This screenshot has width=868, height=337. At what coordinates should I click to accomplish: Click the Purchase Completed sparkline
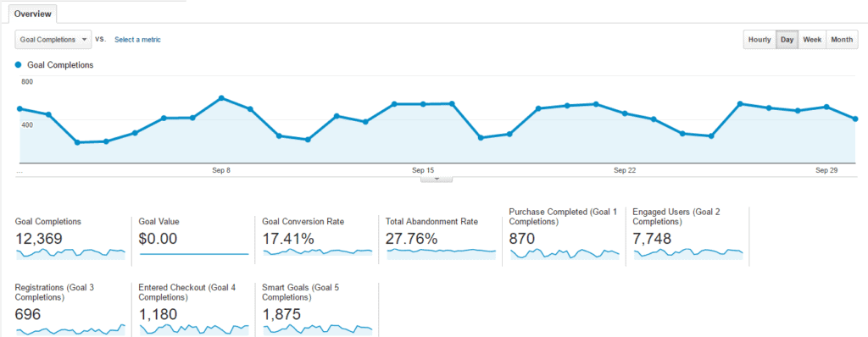point(565,253)
